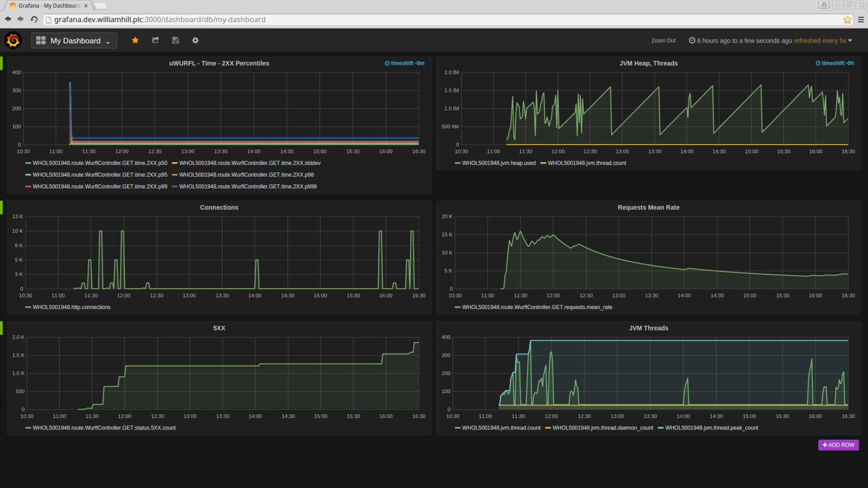
Task: Open Connections panel title menu
Action: pos(219,208)
